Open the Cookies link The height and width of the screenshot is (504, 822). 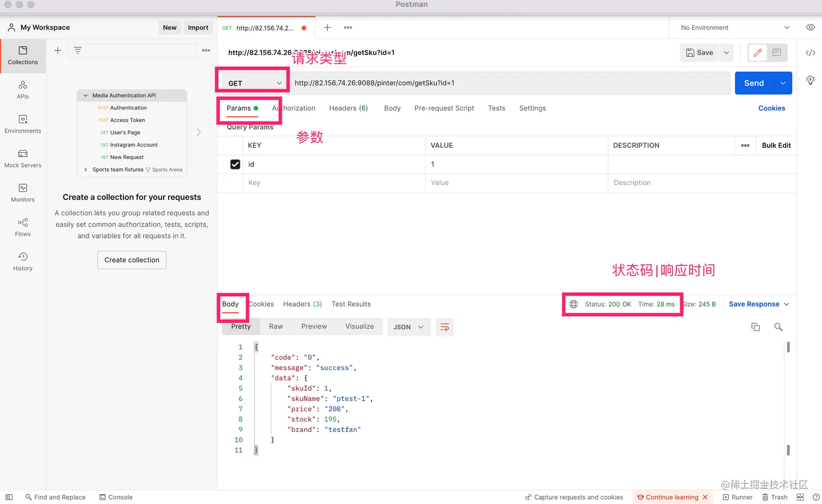[x=771, y=108]
